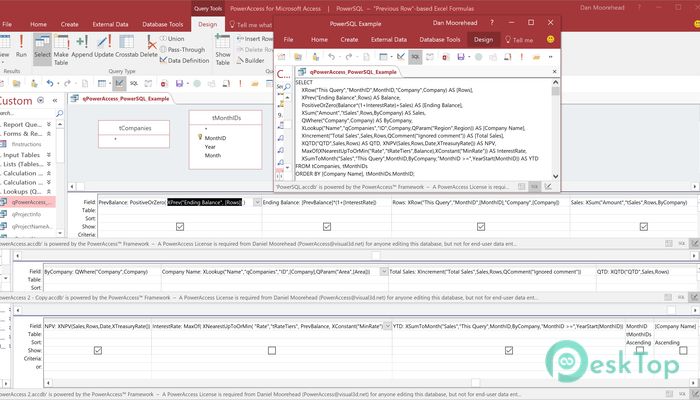This screenshot has width=700, height=400.
Task: Click the design view icon in PowerSQL Example status bar
Action: [x=548, y=187]
